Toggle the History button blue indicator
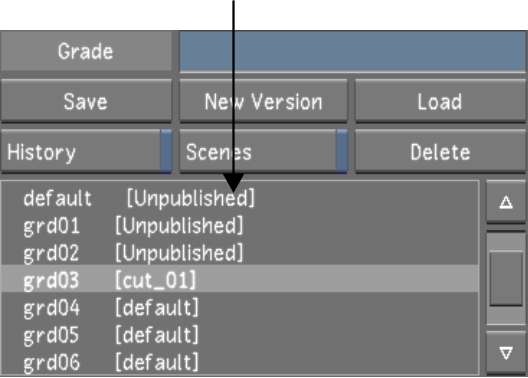The width and height of the screenshot is (528, 378). [166, 151]
